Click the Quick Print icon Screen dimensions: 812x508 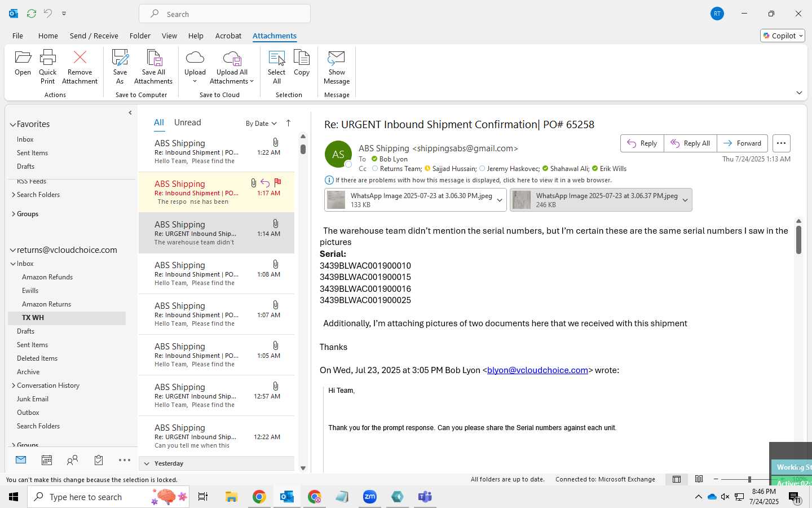tap(48, 67)
